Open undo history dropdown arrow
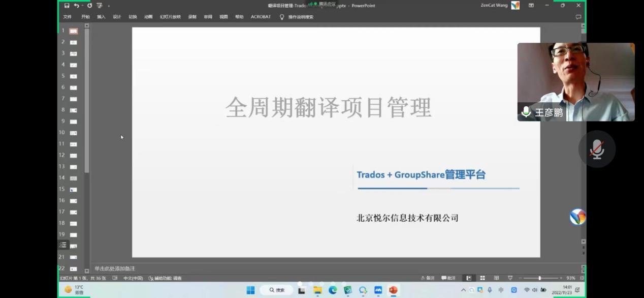 coord(82,6)
